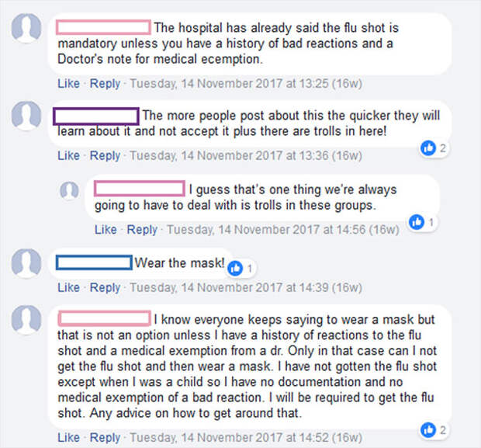Reply to the comment posted at 13:25

pos(105,84)
